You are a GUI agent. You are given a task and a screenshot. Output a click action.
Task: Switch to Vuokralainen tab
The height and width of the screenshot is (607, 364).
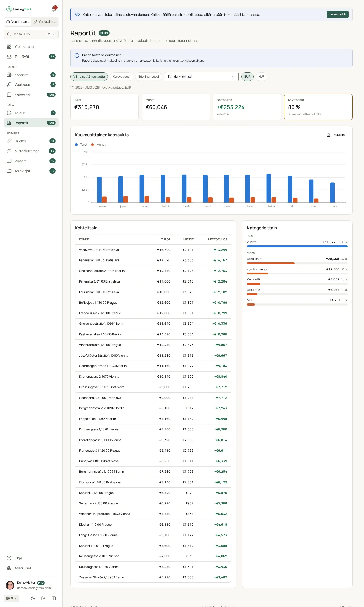tap(45, 22)
